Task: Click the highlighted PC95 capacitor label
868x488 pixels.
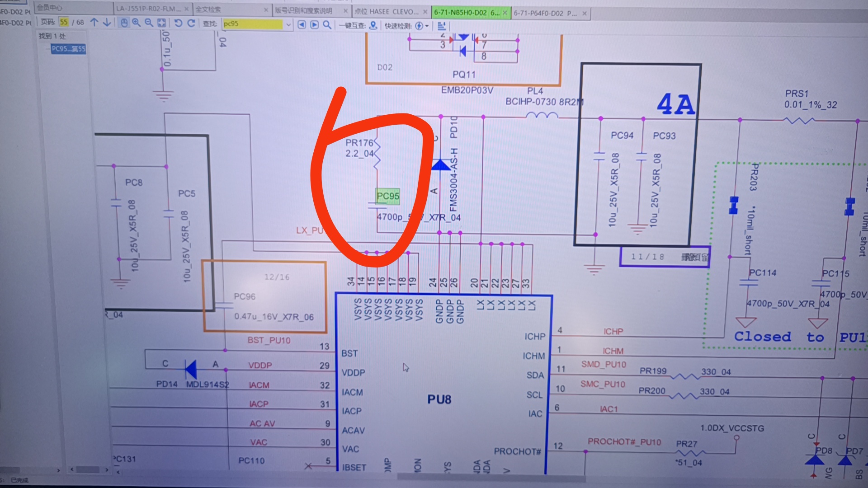Action: (x=388, y=196)
